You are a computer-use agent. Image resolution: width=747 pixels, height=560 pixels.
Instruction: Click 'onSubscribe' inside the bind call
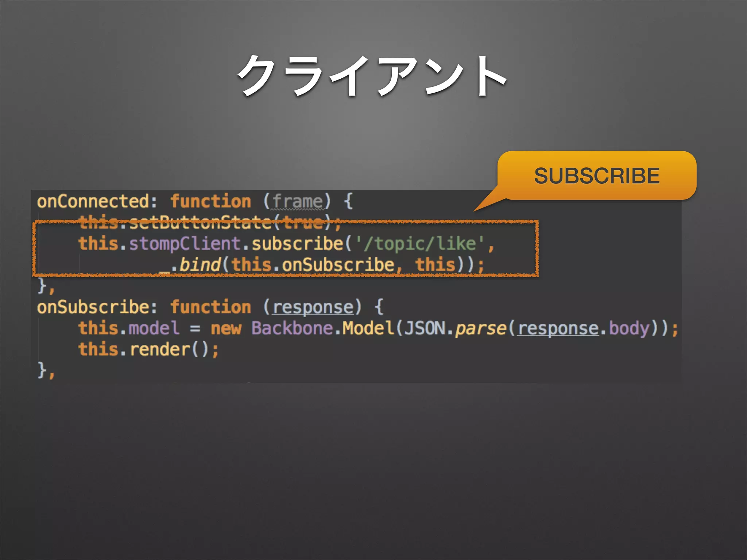pyautogui.click(x=338, y=265)
